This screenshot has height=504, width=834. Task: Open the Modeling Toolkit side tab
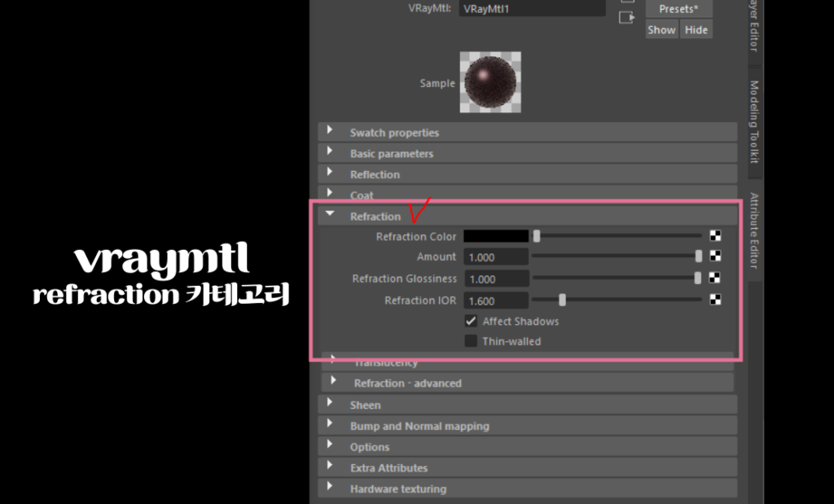pyautogui.click(x=754, y=122)
